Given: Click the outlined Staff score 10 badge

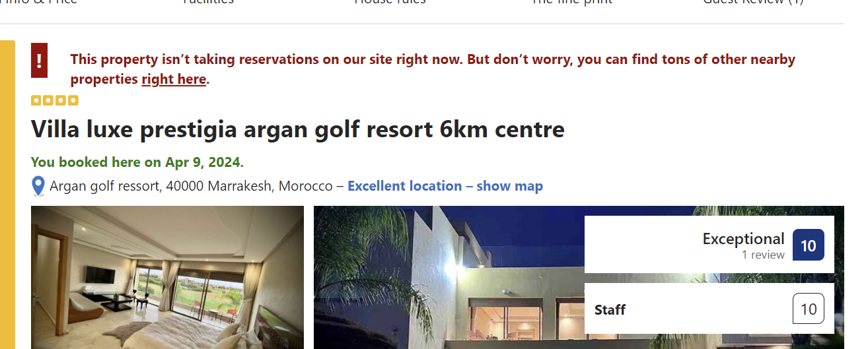Looking at the screenshot, I should [809, 309].
